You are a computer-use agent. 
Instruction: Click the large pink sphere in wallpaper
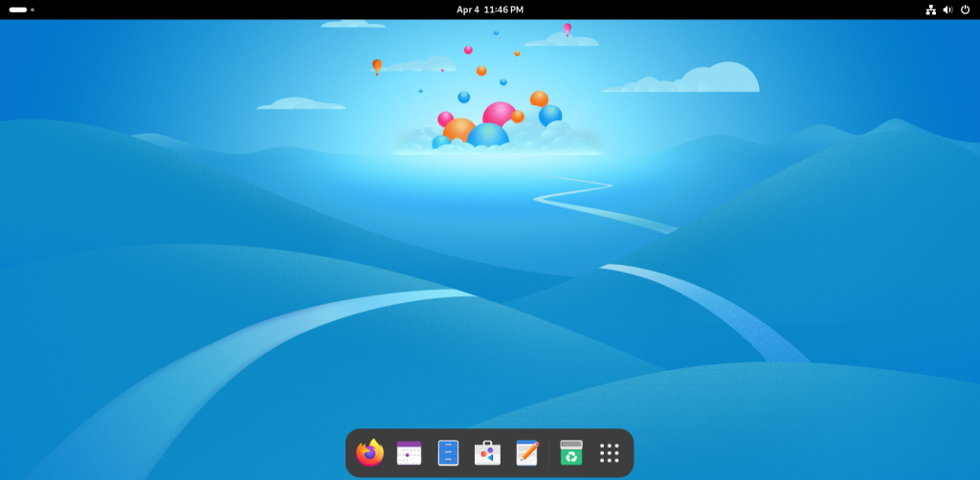pyautogui.click(x=499, y=115)
